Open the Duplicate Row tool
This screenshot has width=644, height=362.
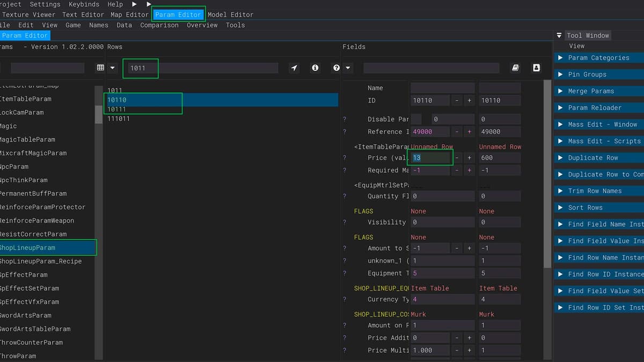click(x=593, y=158)
